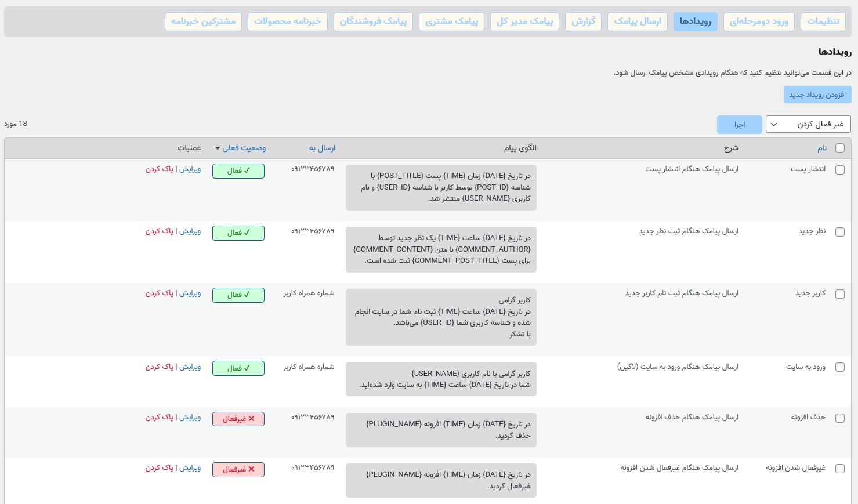Open the خبرنامه محصولات tab
858x504 pixels.
tap(288, 21)
